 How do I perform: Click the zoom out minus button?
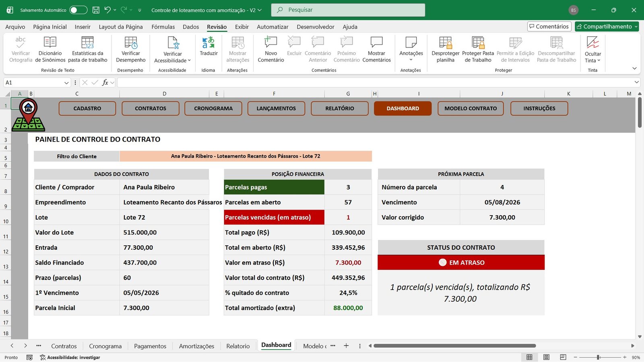(x=575, y=357)
